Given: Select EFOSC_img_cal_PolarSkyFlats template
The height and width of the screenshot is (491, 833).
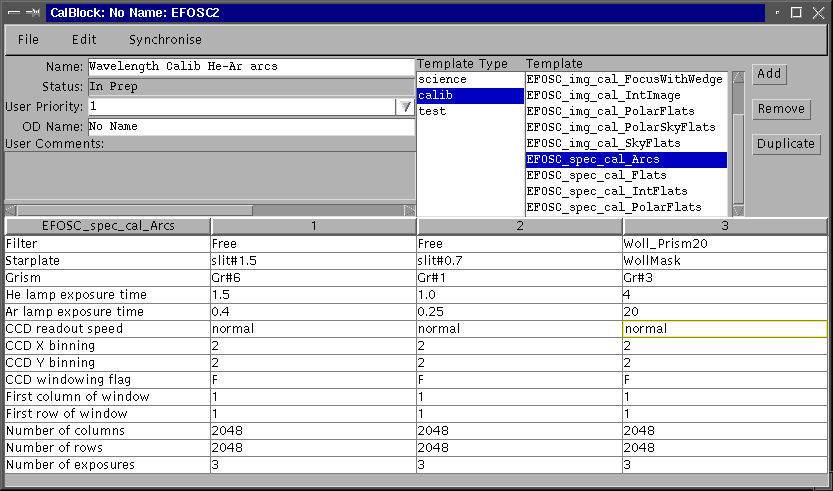Looking at the screenshot, I should tap(626, 128).
